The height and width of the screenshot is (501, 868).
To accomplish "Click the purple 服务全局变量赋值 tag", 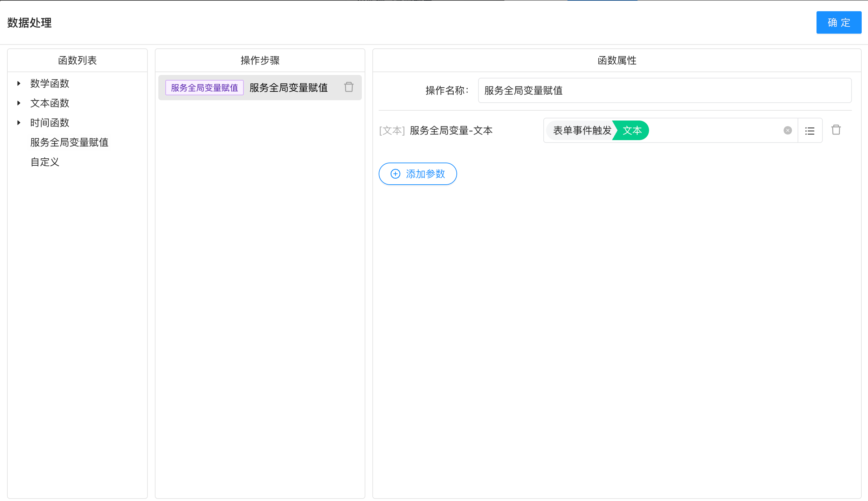I will [204, 88].
